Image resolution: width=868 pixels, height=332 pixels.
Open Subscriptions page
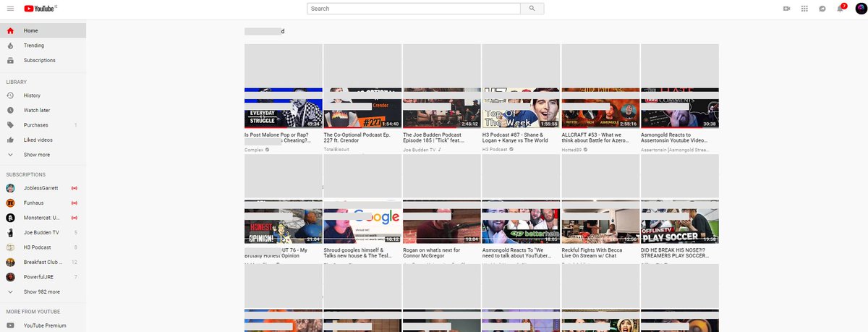pos(43,60)
